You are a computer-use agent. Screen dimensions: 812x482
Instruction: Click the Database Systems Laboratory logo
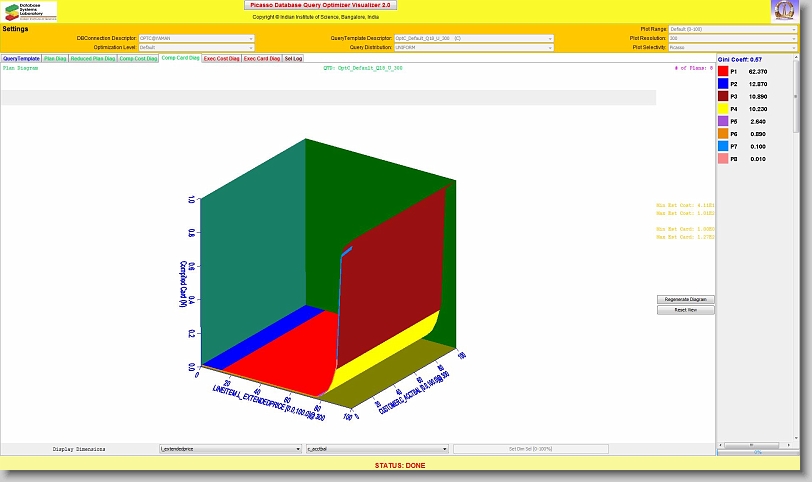pyautogui.click(x=30, y=11)
